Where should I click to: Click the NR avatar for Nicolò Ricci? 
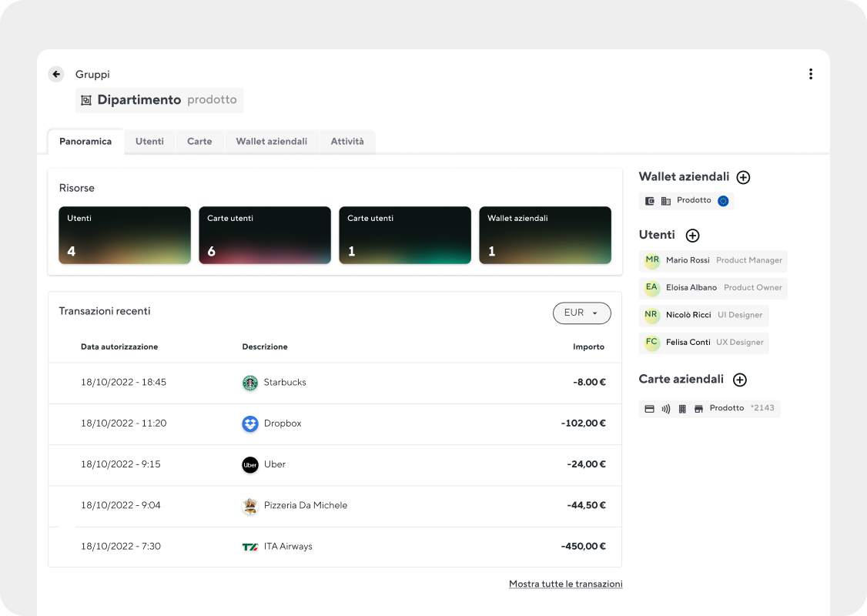click(652, 315)
